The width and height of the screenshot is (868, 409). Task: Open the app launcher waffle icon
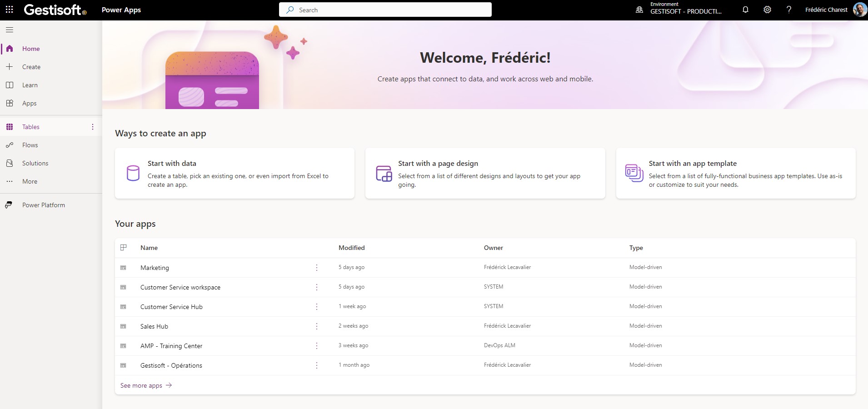click(9, 10)
